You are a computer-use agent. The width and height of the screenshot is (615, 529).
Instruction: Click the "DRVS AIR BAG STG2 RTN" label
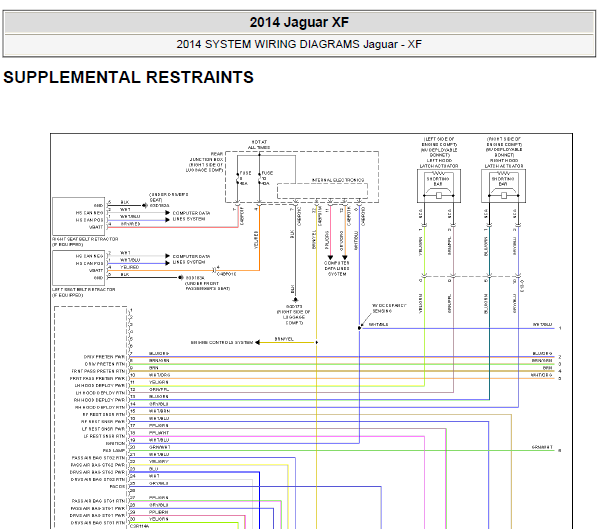click(98, 480)
